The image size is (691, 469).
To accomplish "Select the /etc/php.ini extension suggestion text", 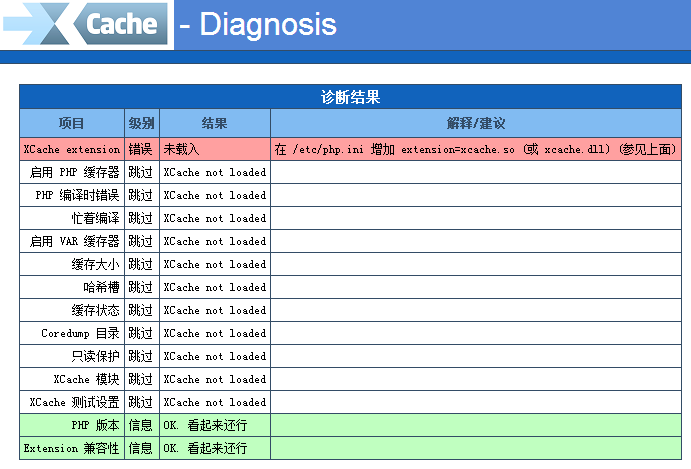I will 475,149.
